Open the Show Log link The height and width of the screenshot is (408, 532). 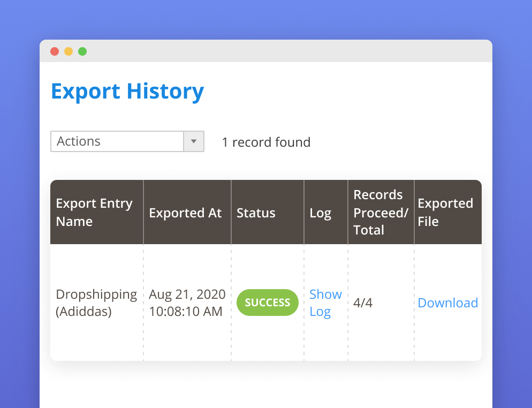pos(325,303)
